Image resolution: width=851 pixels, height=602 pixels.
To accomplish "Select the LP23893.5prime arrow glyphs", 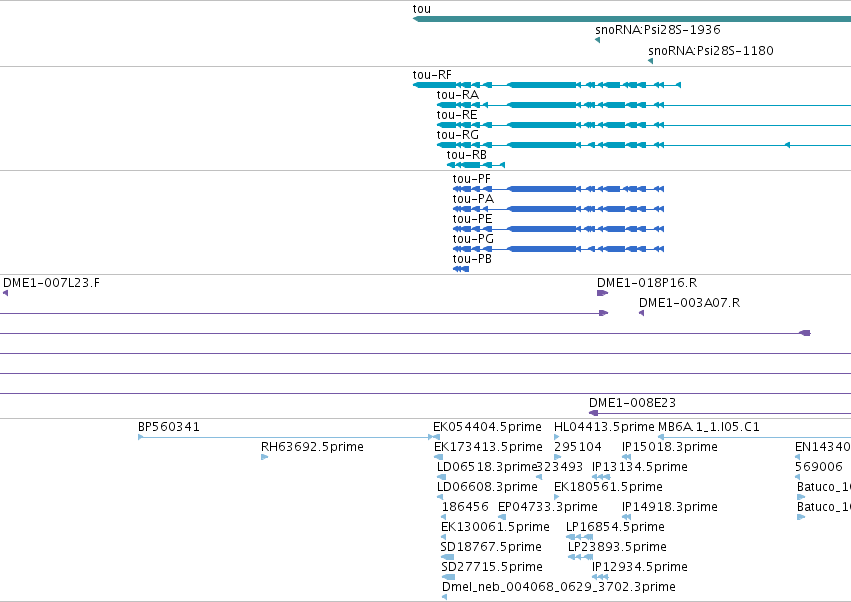I will pyautogui.click(x=580, y=557).
